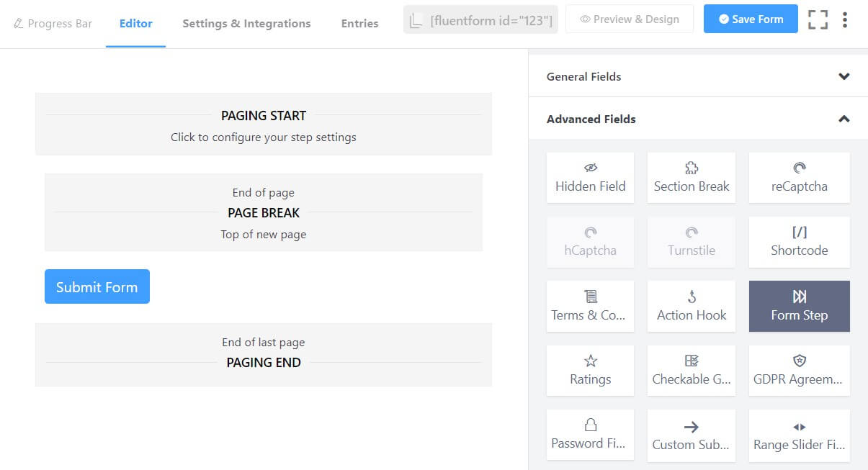The width and height of the screenshot is (868, 470).
Task: Add the Terms & Conditions field
Action: [590, 306]
